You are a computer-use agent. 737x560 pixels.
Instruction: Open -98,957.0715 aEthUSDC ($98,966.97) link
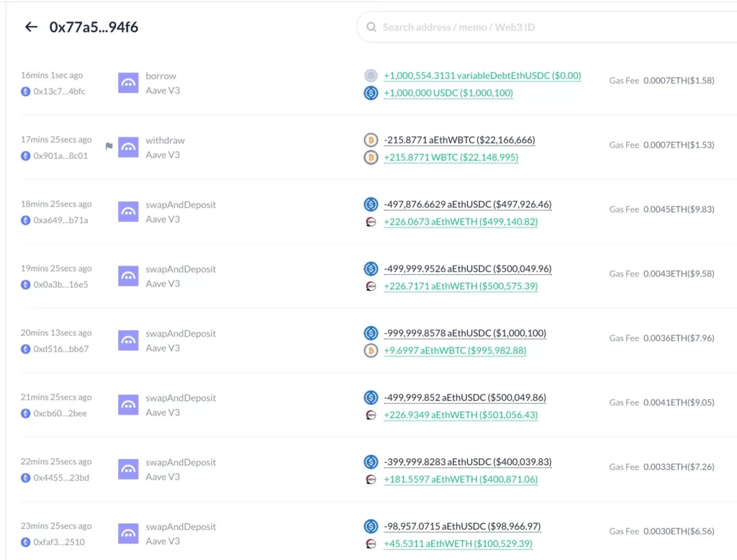pos(462,527)
